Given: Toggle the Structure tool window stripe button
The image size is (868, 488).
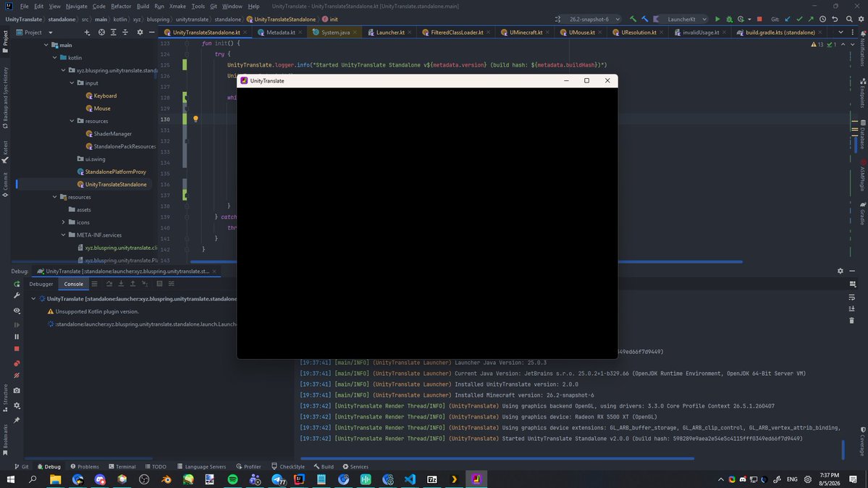Looking at the screenshot, I should coord(5,397).
